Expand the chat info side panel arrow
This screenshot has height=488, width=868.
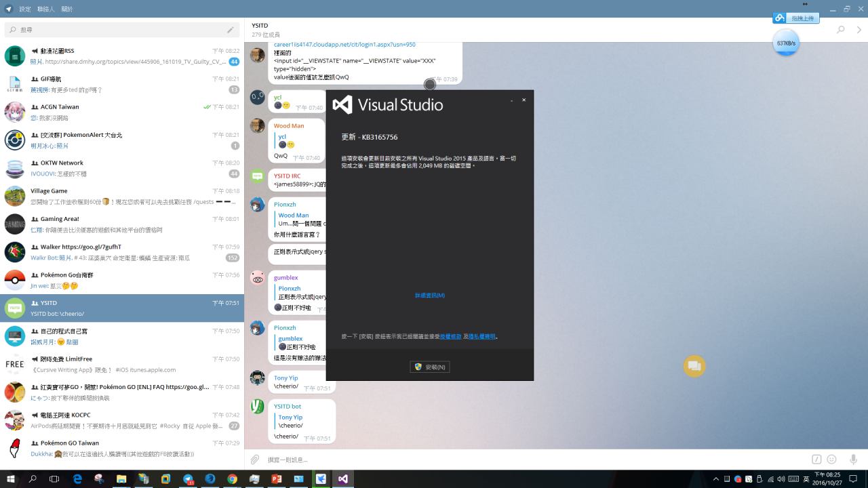coord(859,30)
